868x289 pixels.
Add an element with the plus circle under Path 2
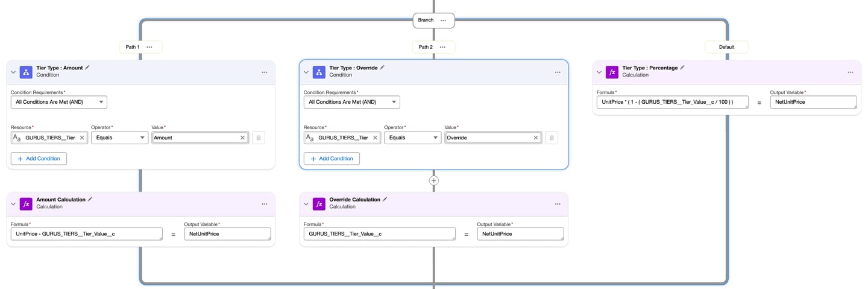(433, 180)
